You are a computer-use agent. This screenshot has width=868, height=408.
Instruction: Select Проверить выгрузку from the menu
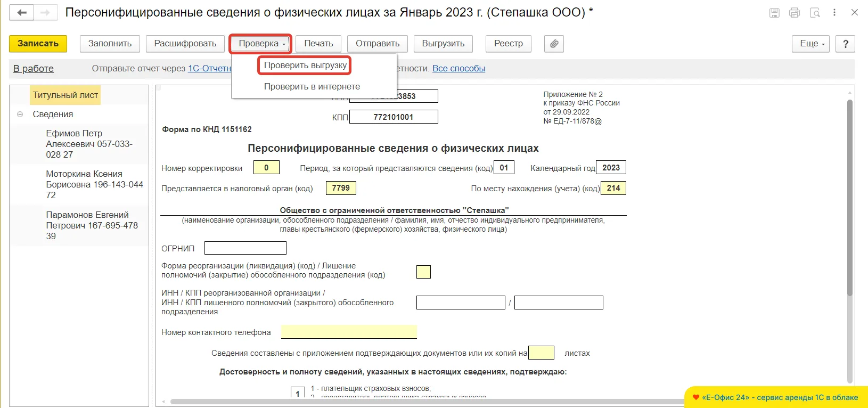(x=305, y=66)
